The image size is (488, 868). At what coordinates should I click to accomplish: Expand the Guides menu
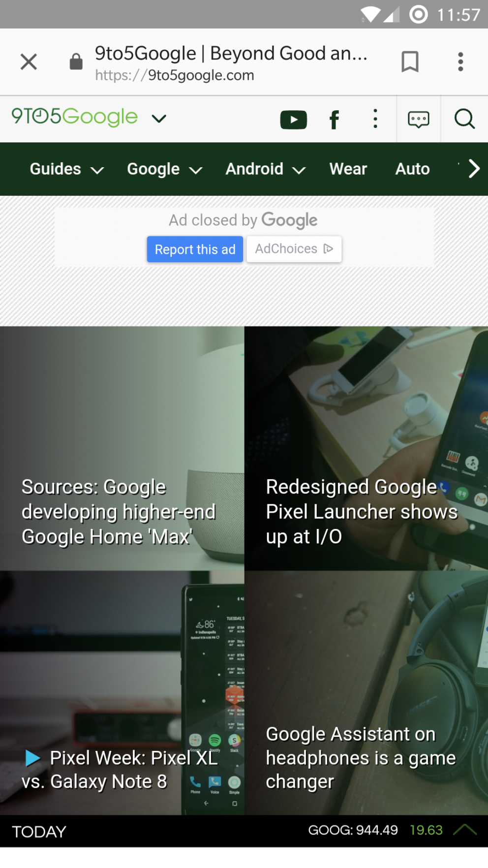point(67,169)
